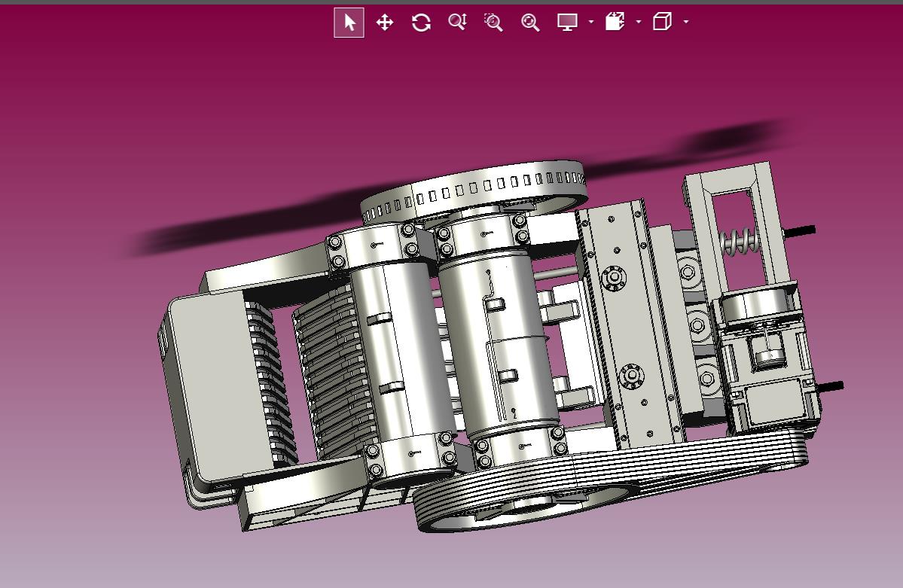Screen dimensions: 903x588
Task: Select the arrow pointer tool
Action: (x=349, y=23)
